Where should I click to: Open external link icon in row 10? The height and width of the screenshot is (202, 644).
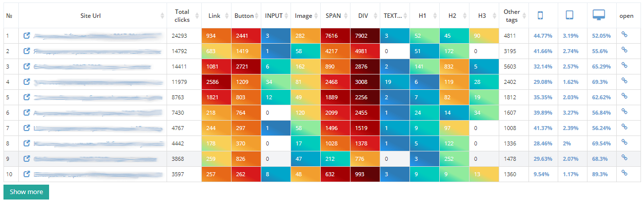pyautogui.click(x=27, y=174)
